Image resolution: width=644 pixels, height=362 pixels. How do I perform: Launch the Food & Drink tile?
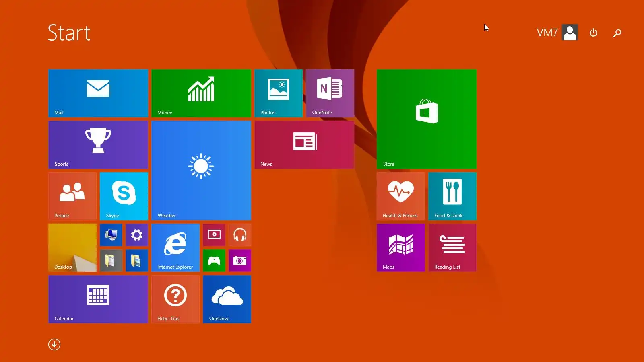coord(452,196)
